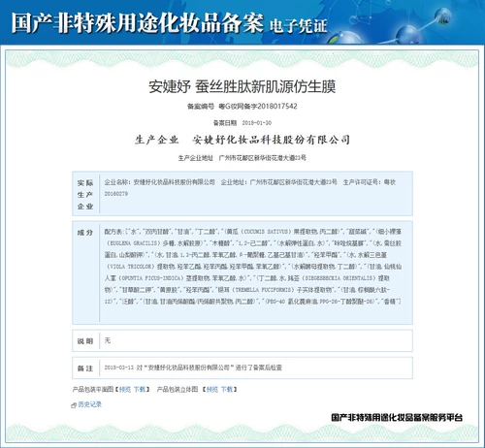
Task: Download the 产品包装立体图 image
Action: tap(227, 389)
